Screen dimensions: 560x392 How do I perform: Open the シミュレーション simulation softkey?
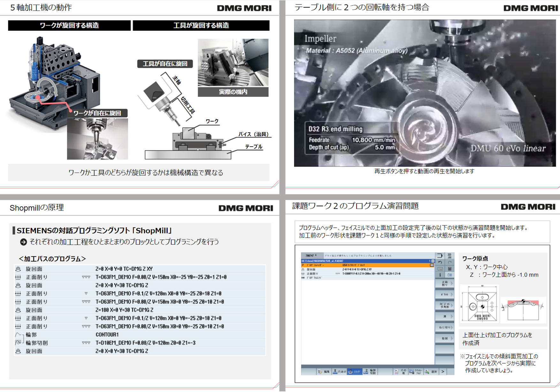coord(416,372)
